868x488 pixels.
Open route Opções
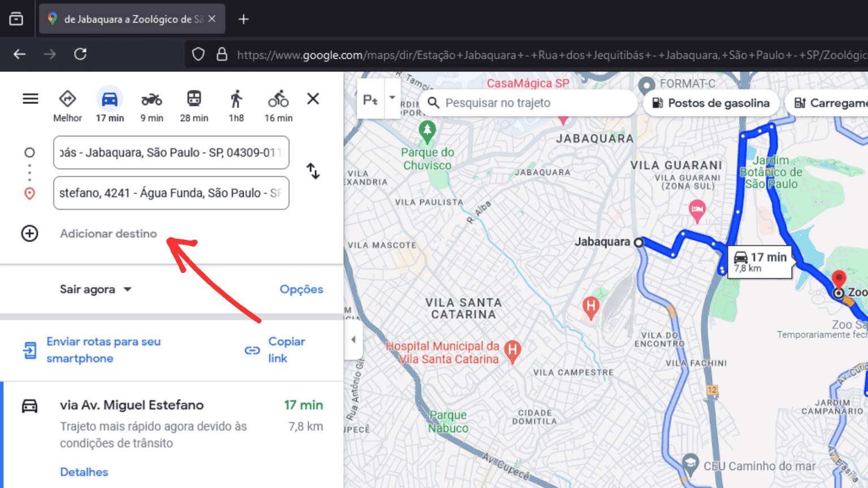[302, 289]
